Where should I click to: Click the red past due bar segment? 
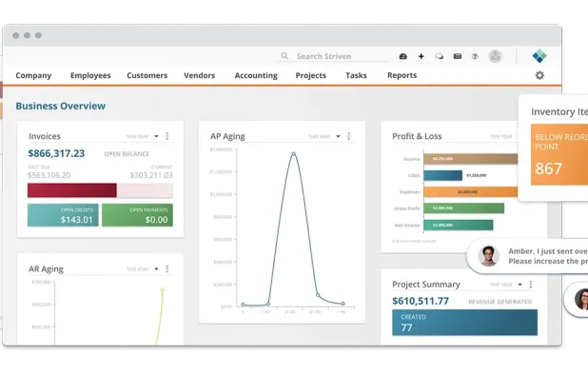[72, 190]
